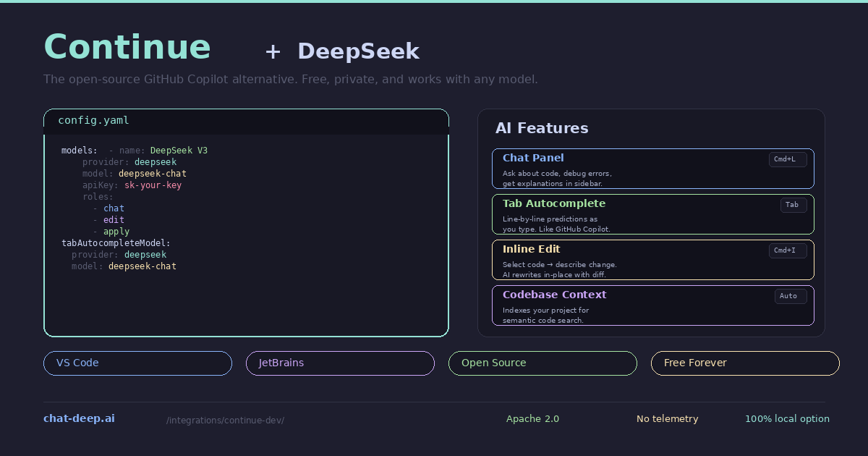
Task: Select the JetBrains badge
Action: (340, 363)
